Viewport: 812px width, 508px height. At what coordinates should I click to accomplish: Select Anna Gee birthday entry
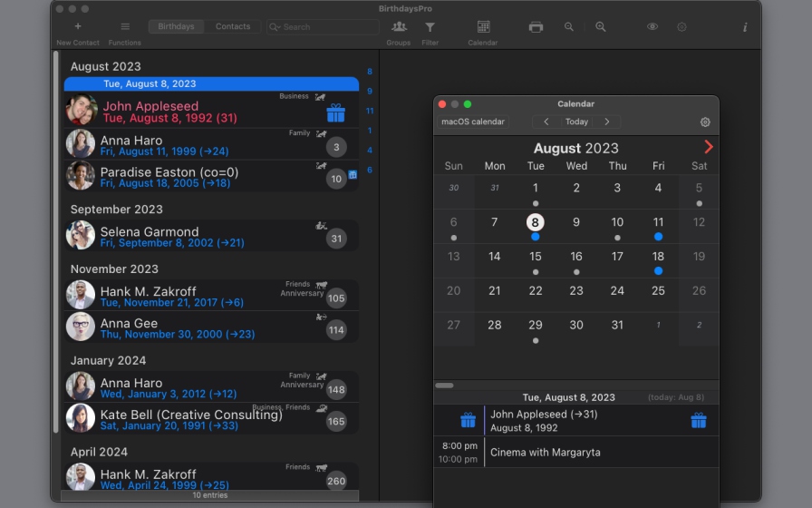(211, 327)
